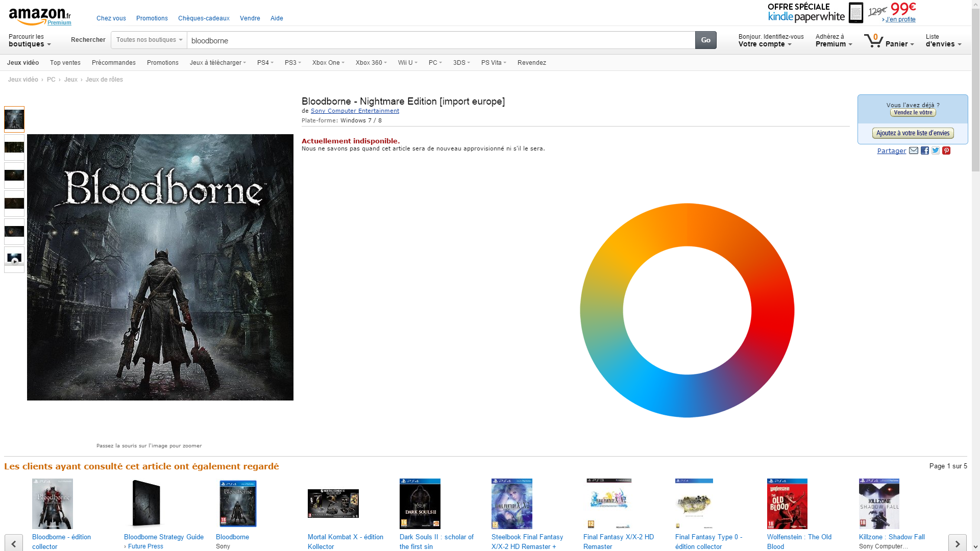The width and height of the screenshot is (980, 551).
Task: Select fifth screenshot thumbnail
Action: point(14,232)
